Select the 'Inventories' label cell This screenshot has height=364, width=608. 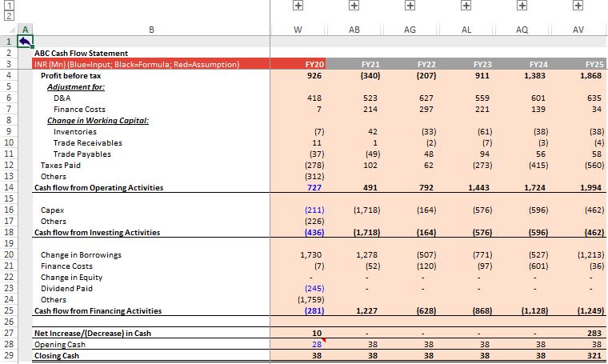151,132
